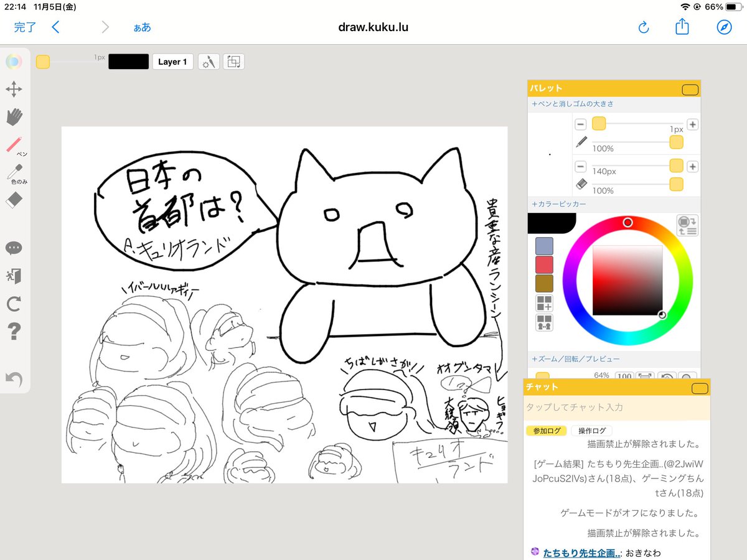
Task: Switch to the 参加ログ tab
Action: (547, 431)
